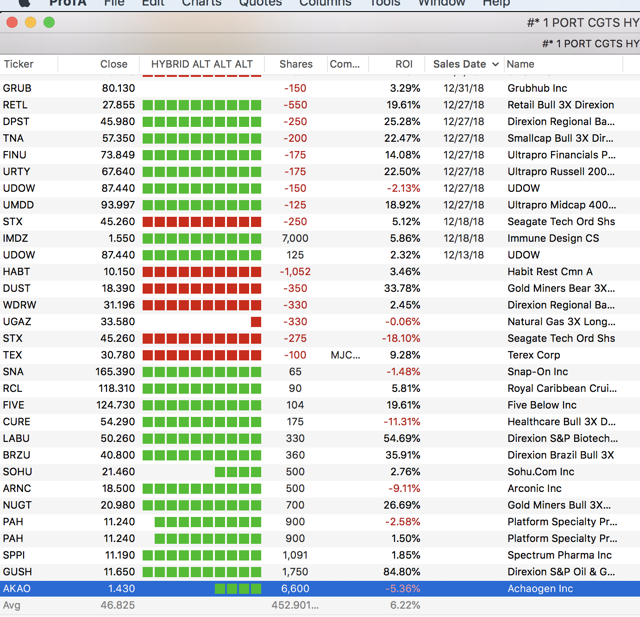Open the Help menu
The width and height of the screenshot is (640, 617).
pos(496,2)
